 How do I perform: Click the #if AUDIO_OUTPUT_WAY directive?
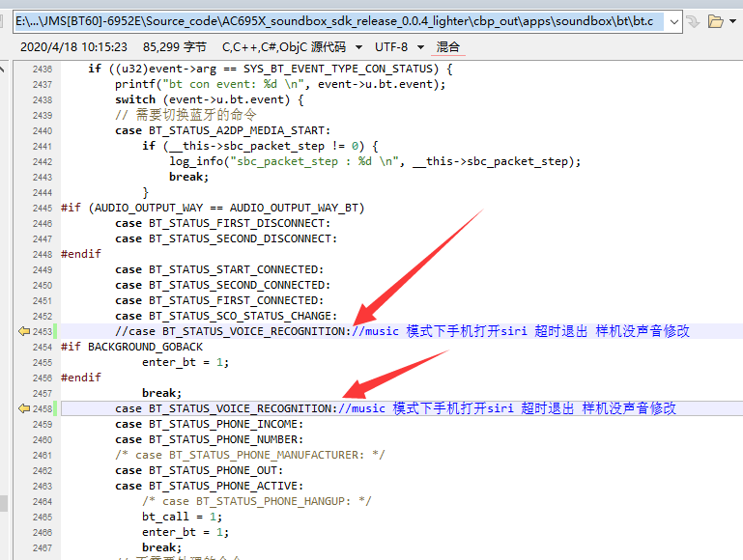click(x=213, y=208)
